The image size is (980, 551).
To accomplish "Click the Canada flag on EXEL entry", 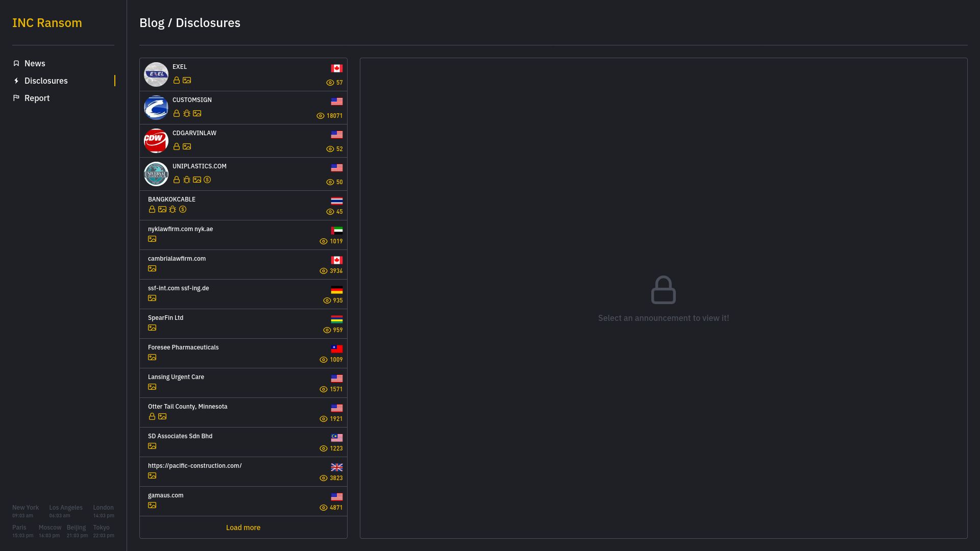I will 337,68.
